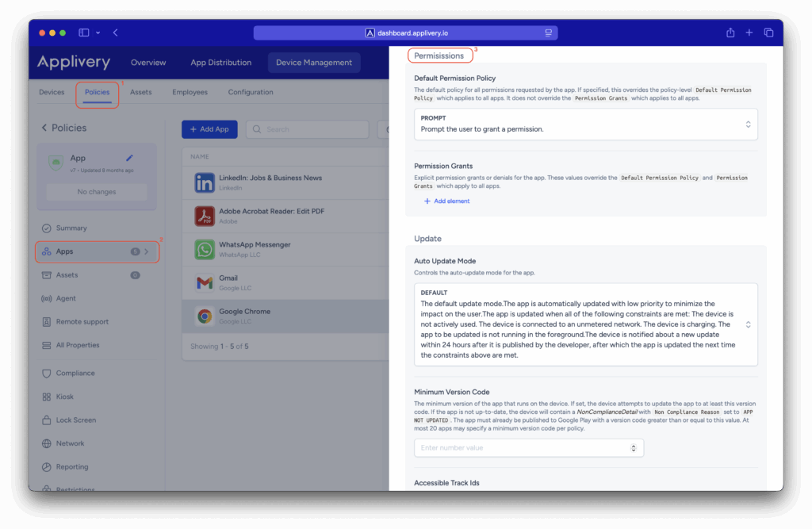The width and height of the screenshot is (812, 529).
Task: Edit the App policy via pencil icon
Action: 132,158
